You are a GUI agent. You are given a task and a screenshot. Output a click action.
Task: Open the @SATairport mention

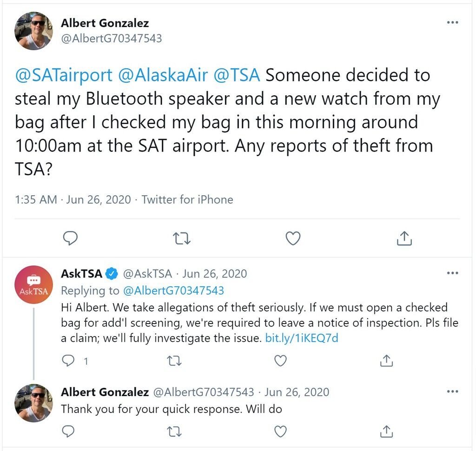coord(64,75)
